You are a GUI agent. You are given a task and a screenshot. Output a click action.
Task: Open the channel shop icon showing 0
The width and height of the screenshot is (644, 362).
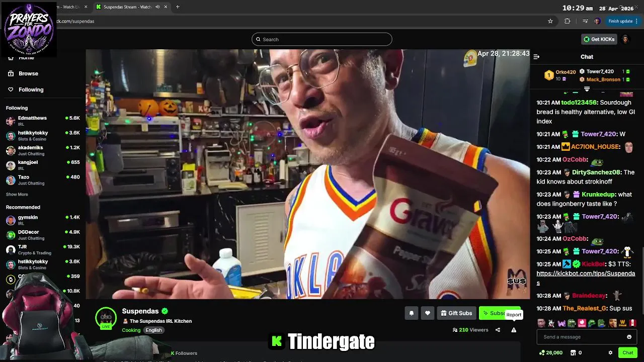coord(577,352)
